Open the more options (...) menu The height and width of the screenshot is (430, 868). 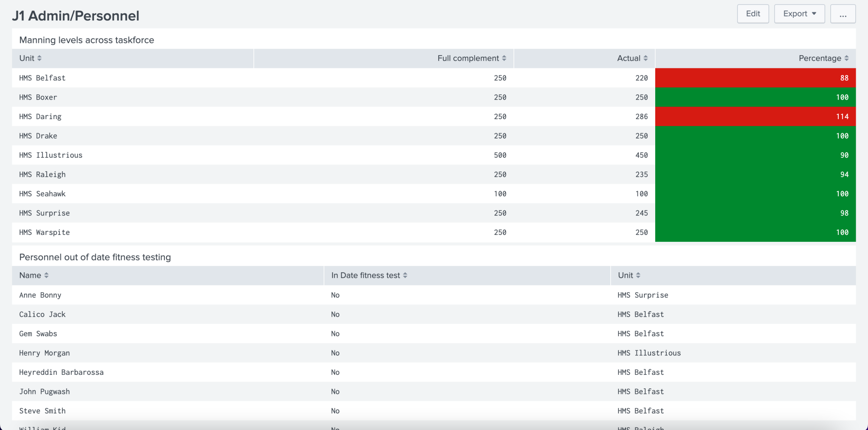(x=843, y=14)
